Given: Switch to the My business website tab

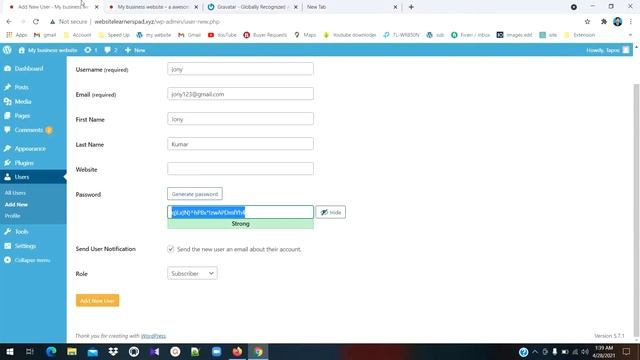Looking at the screenshot, I should [153, 7].
